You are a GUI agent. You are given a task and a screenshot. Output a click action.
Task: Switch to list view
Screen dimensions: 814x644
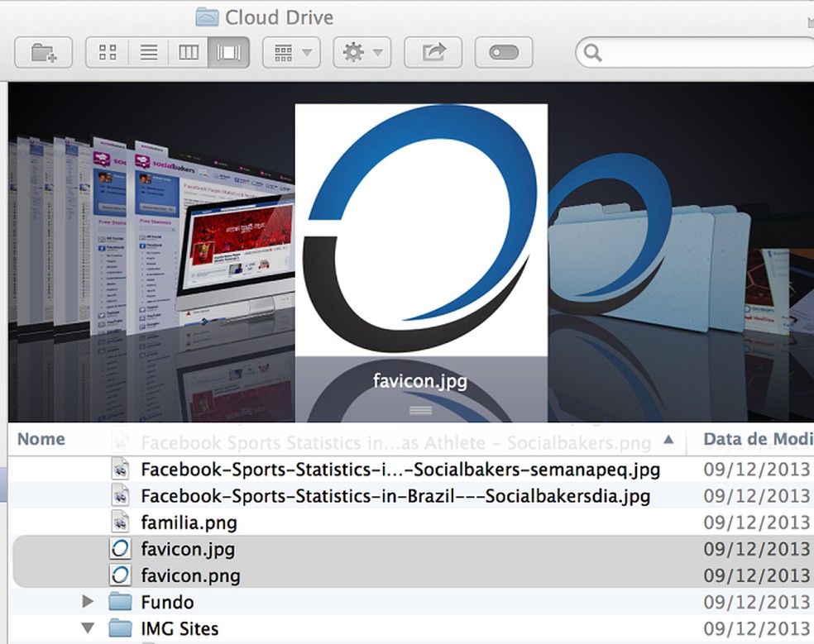click(149, 53)
